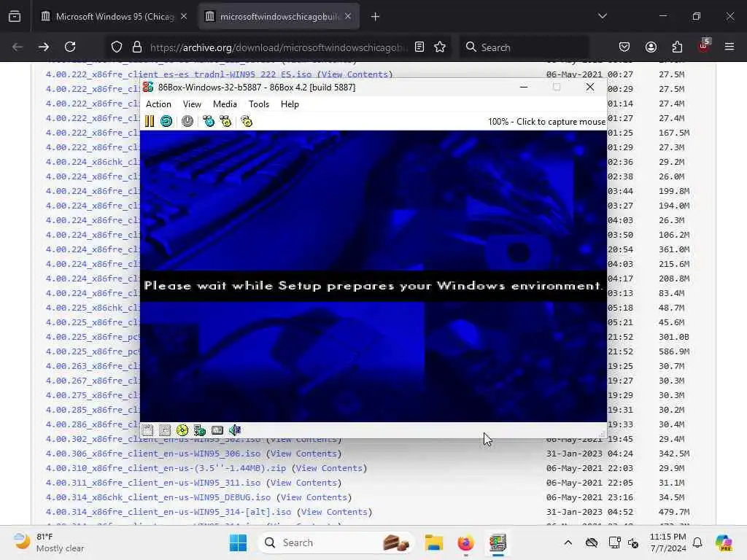Open Firefox View icon
Viewport: 747px width, 560px height.
[15, 17]
